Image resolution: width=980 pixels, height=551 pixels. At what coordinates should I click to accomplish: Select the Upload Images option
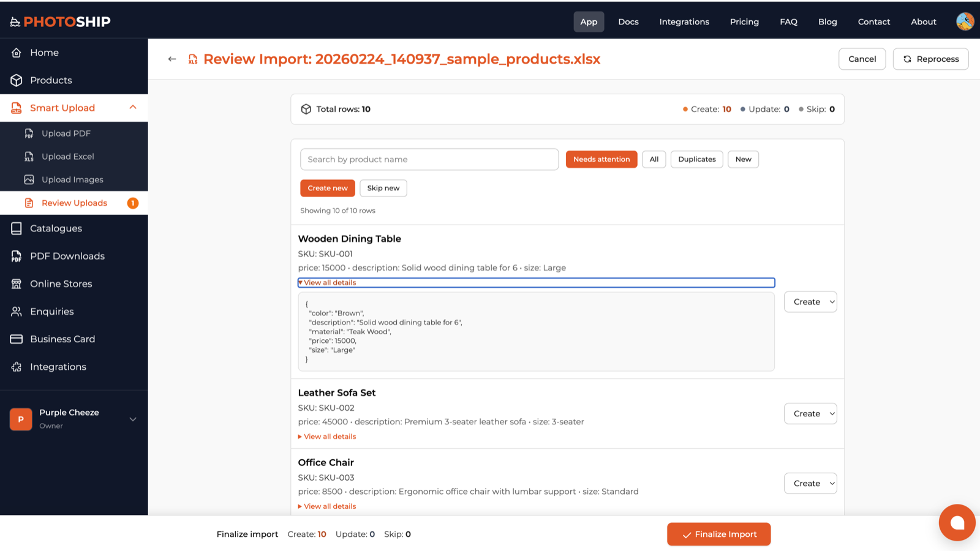click(x=72, y=179)
